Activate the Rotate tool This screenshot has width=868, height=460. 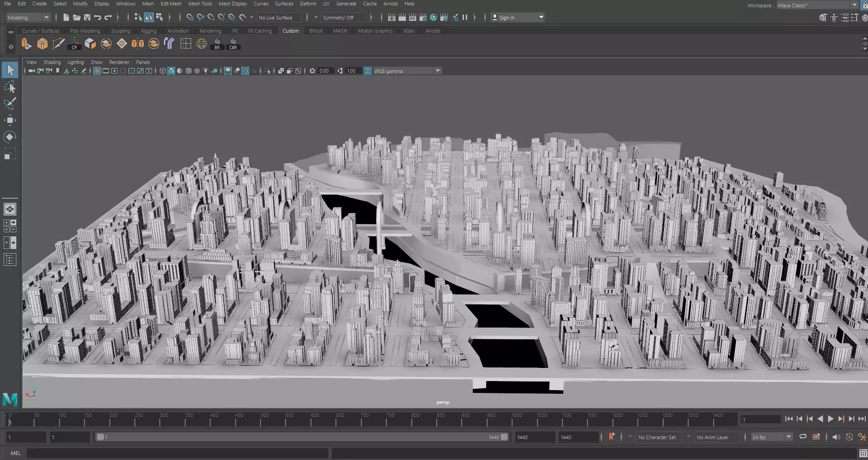(x=10, y=137)
